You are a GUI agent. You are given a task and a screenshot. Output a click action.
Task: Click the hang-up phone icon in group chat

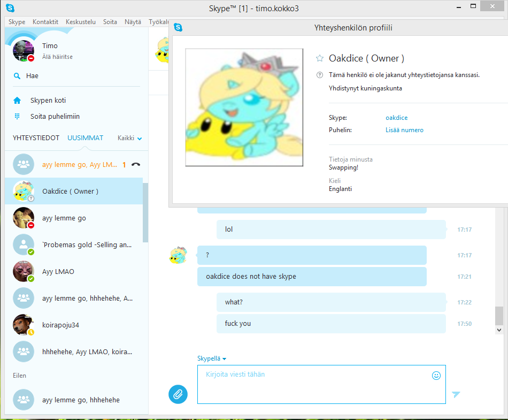point(136,165)
